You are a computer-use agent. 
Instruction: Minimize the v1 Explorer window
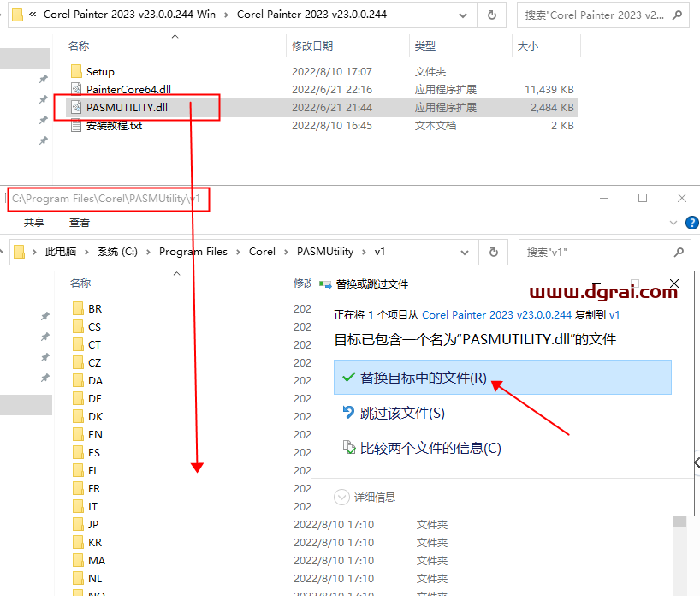pos(604,198)
